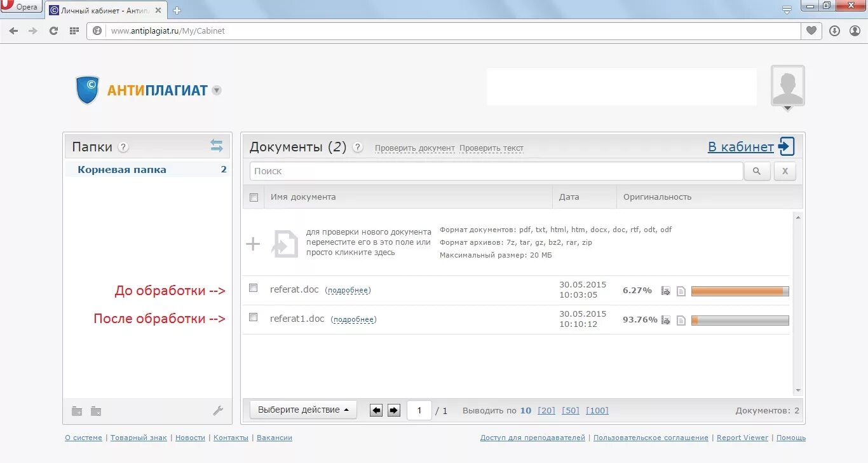Open referat.doc document
868x463 pixels.
point(294,289)
